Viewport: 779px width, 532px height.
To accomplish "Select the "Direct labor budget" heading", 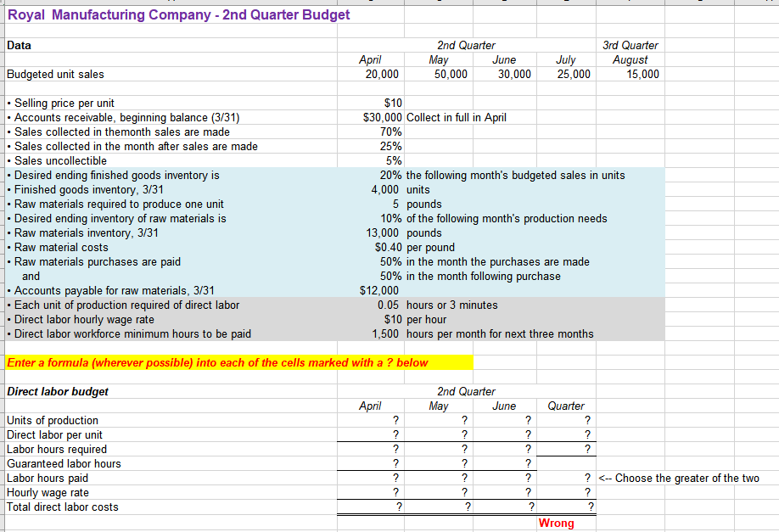I will click(x=58, y=391).
